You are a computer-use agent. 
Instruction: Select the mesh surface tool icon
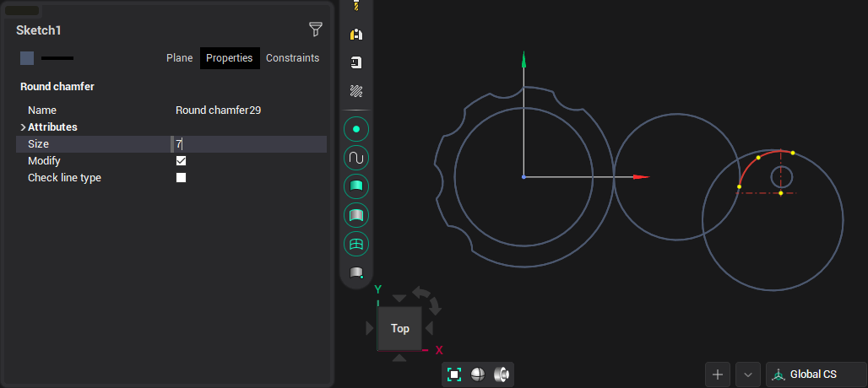coord(356,244)
